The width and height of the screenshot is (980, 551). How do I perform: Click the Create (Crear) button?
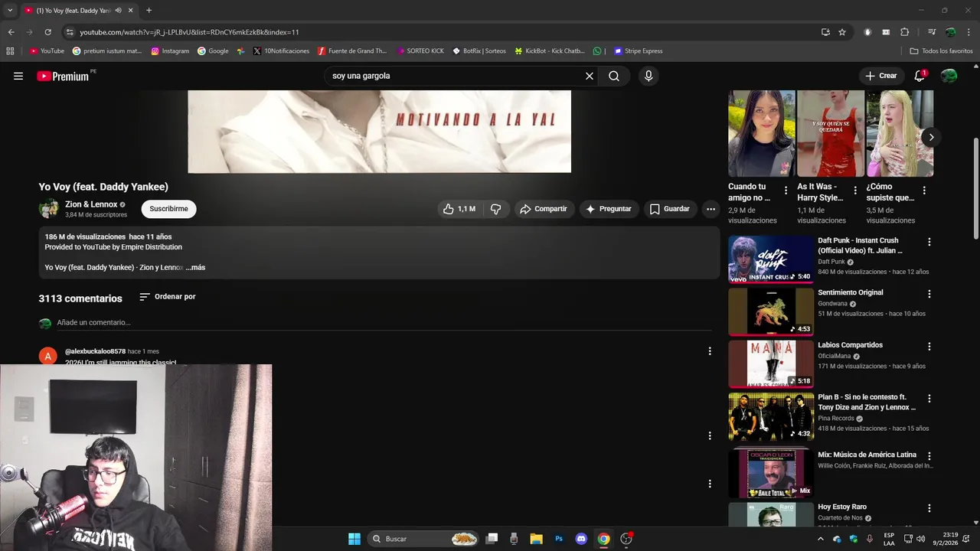[x=881, y=76]
